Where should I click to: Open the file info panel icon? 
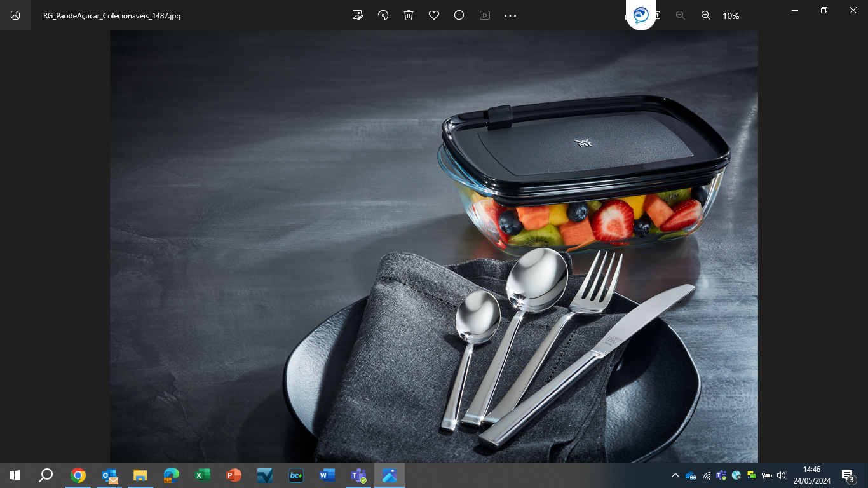click(x=459, y=15)
